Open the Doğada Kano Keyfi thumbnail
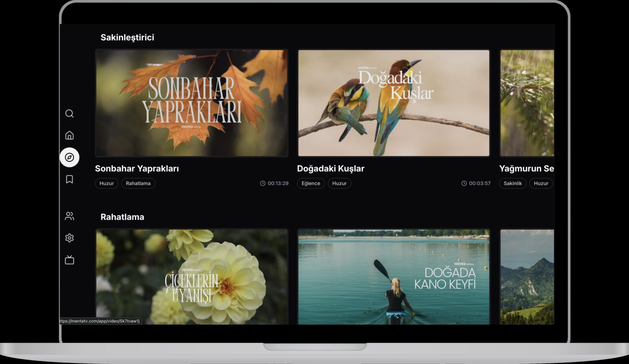This screenshot has width=629, height=364. (394, 277)
